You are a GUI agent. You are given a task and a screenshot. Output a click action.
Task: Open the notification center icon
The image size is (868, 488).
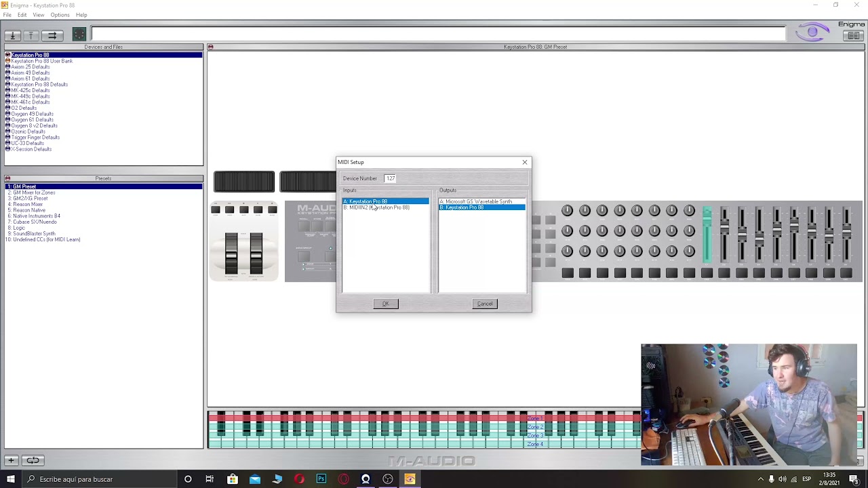854,479
